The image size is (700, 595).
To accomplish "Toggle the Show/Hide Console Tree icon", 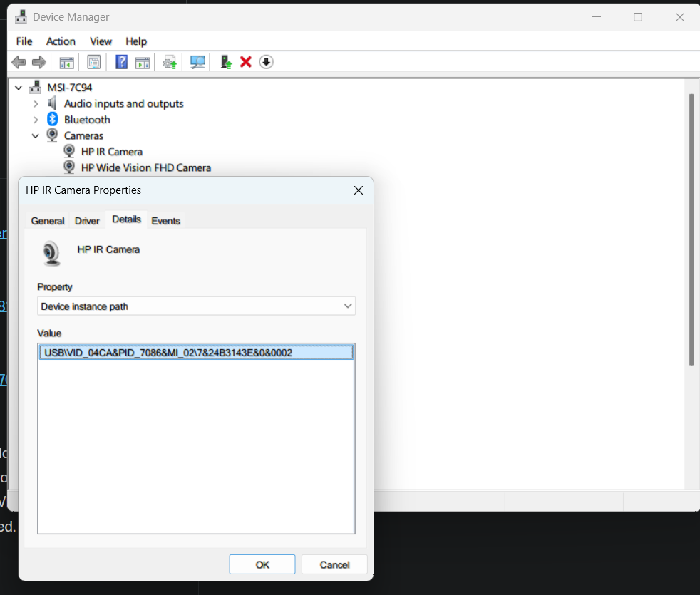I will pos(66,63).
